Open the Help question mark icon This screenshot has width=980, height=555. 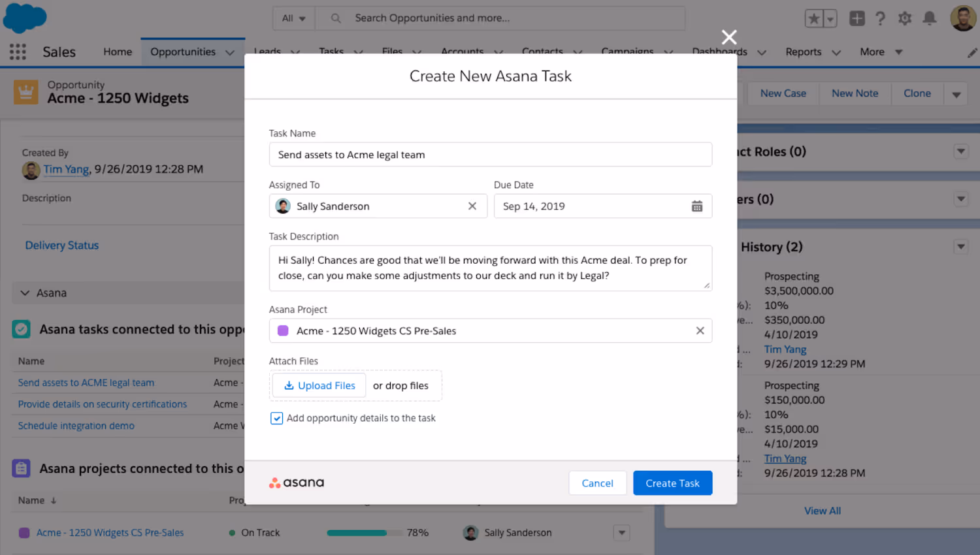click(x=880, y=18)
